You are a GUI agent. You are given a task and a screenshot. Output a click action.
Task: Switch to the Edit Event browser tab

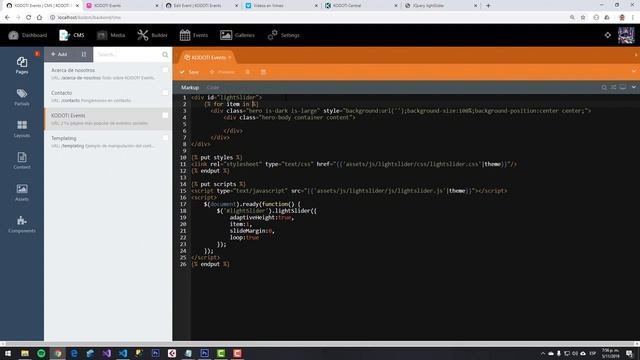pyautogui.click(x=202, y=6)
